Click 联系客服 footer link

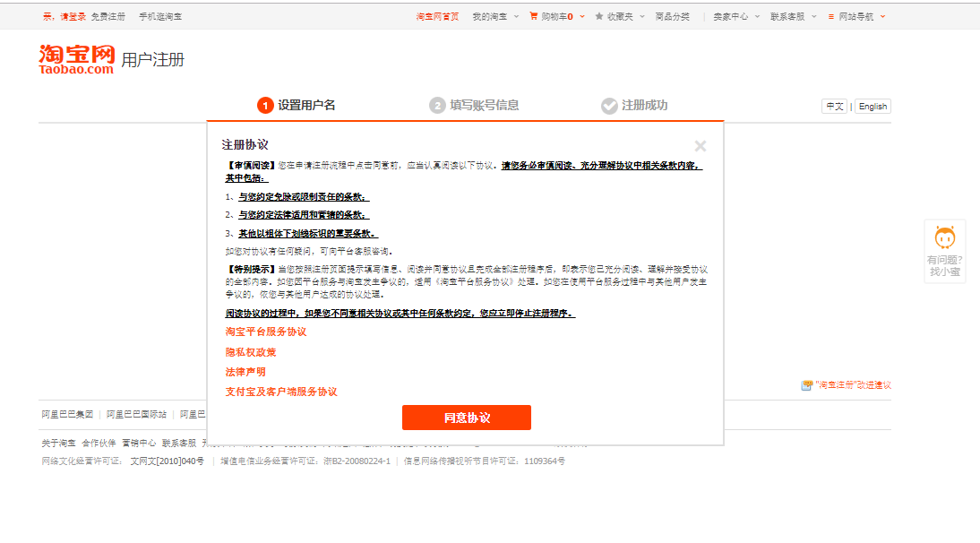click(x=179, y=443)
